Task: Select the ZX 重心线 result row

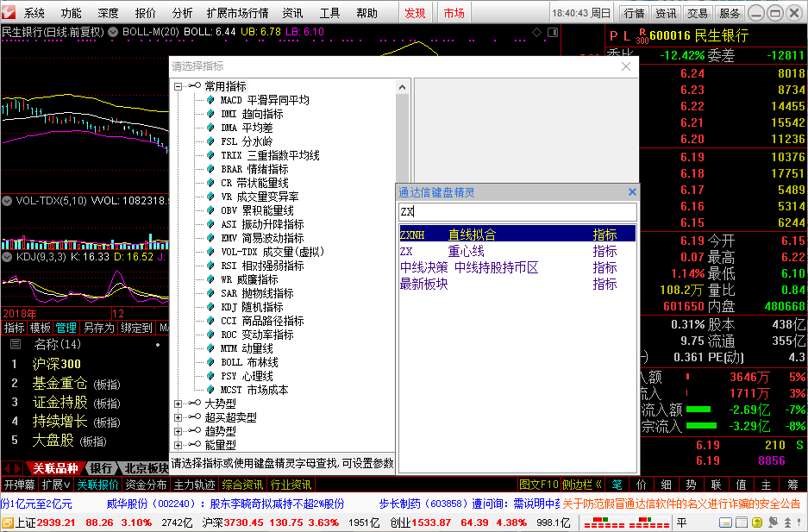Action: point(517,251)
